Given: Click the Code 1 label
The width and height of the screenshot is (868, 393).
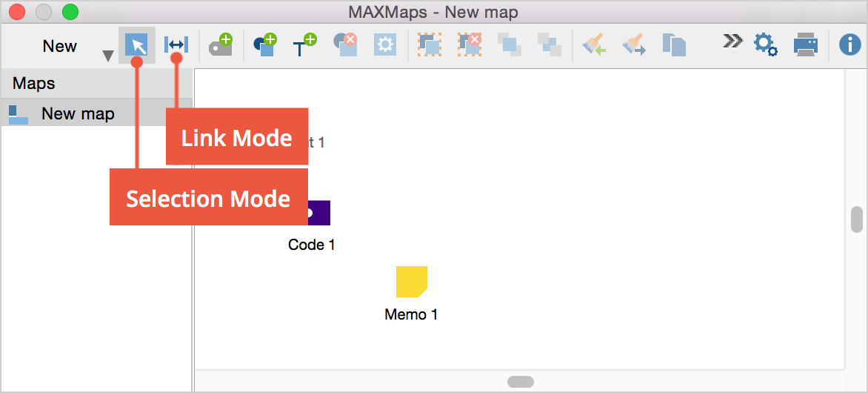Looking at the screenshot, I should point(312,245).
